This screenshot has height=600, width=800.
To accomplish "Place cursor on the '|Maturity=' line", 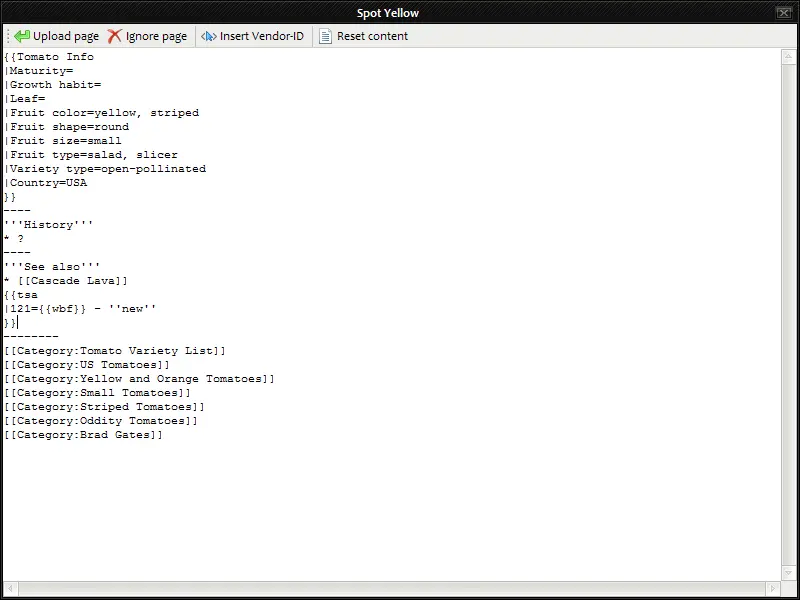I will point(39,71).
